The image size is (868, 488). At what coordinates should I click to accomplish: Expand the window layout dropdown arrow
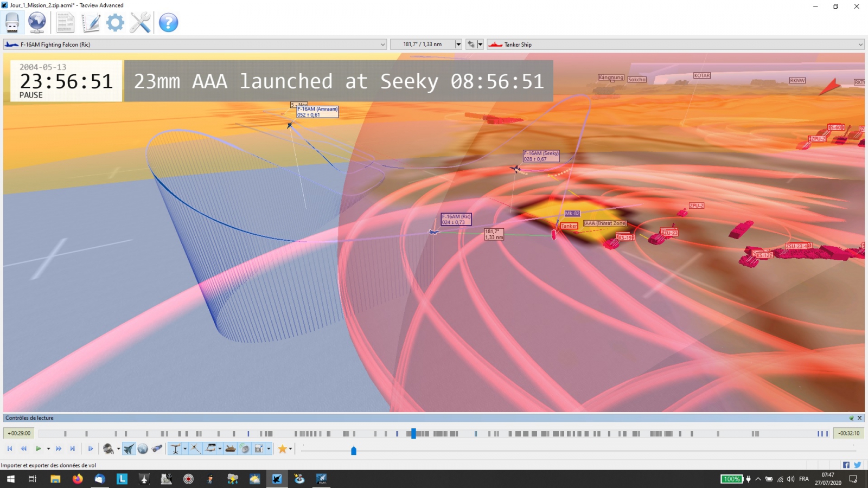(269, 449)
